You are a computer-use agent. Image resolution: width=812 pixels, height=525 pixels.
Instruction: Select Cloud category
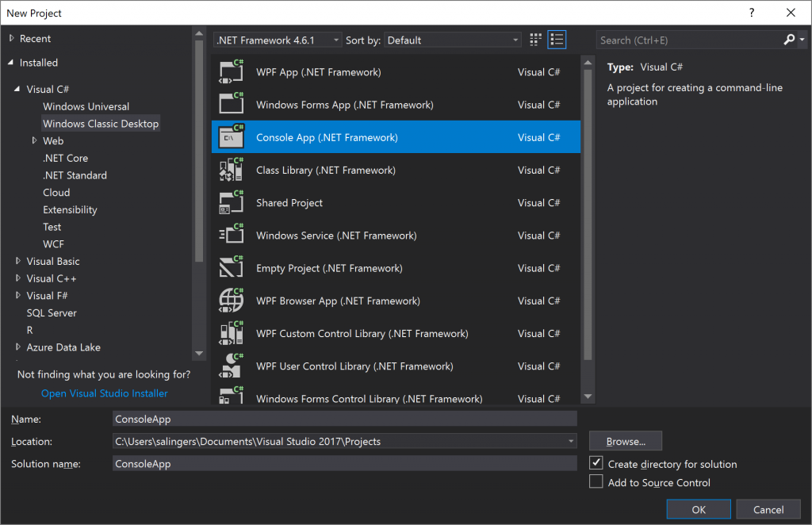click(56, 192)
